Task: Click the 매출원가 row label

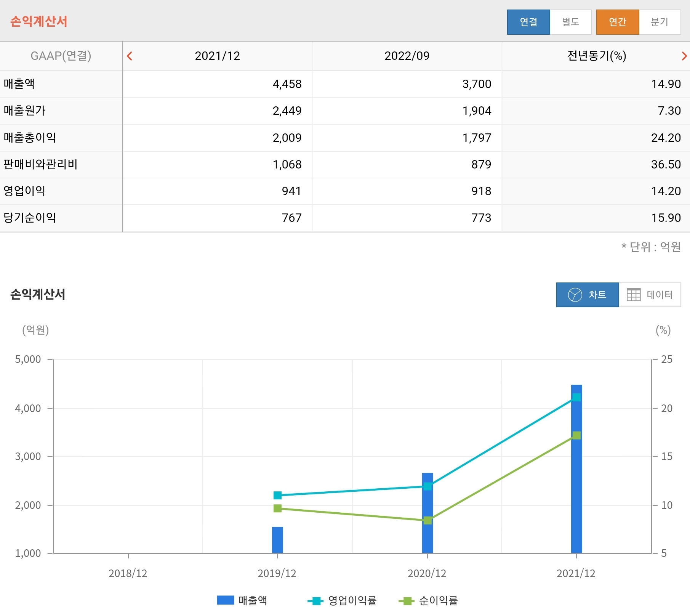Action: tap(24, 111)
